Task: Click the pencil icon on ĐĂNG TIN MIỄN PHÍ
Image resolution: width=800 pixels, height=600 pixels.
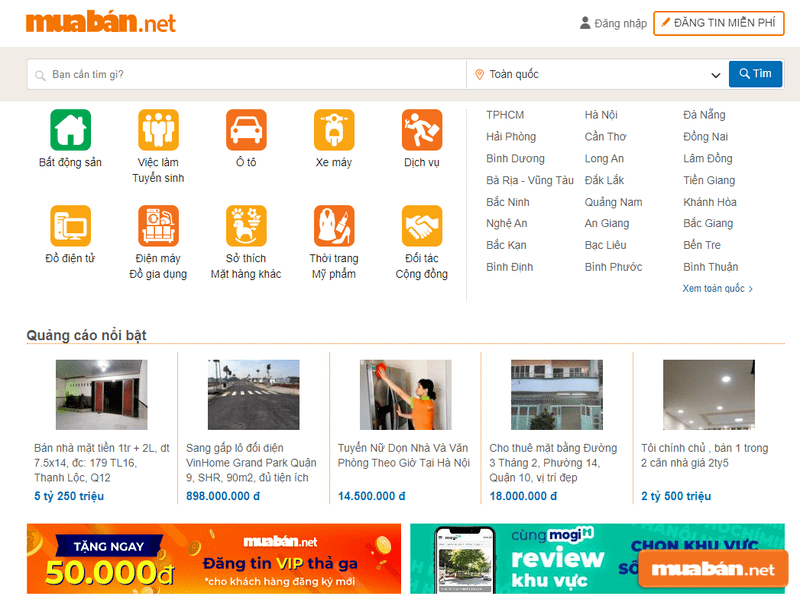Action: click(x=665, y=22)
